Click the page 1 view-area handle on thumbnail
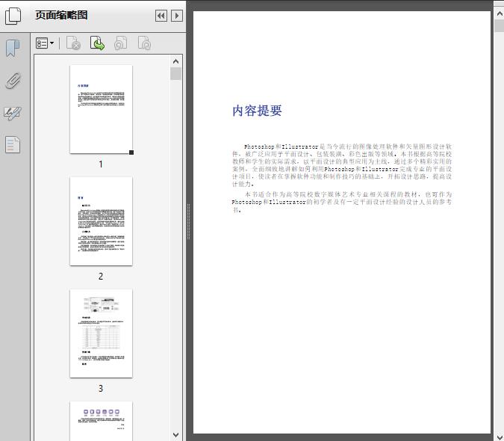 pyautogui.click(x=131, y=152)
